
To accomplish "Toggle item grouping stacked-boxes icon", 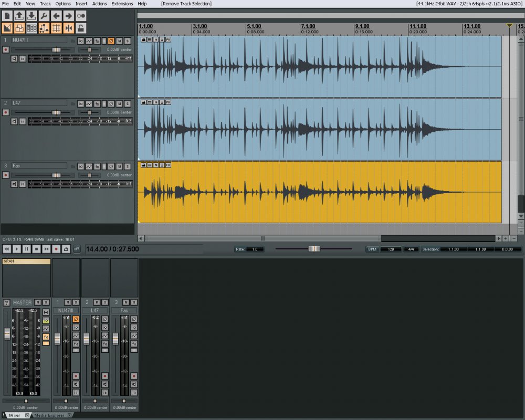I will tap(19, 28).
